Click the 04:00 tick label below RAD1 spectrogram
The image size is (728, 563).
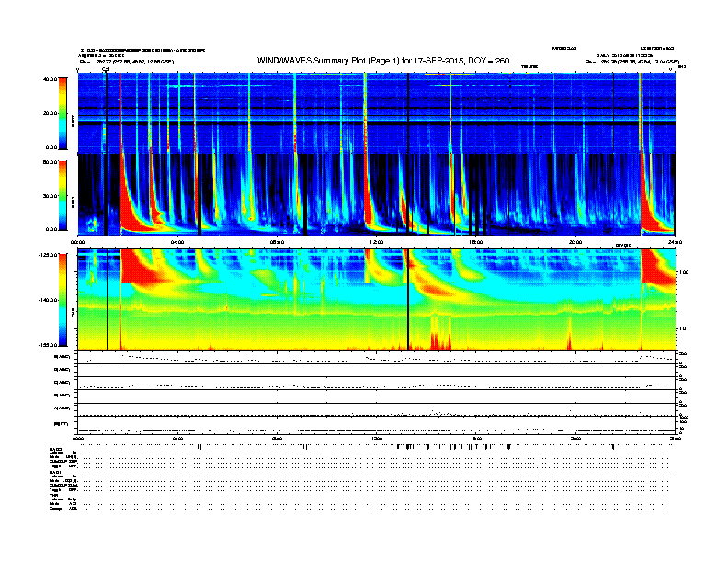point(177,242)
